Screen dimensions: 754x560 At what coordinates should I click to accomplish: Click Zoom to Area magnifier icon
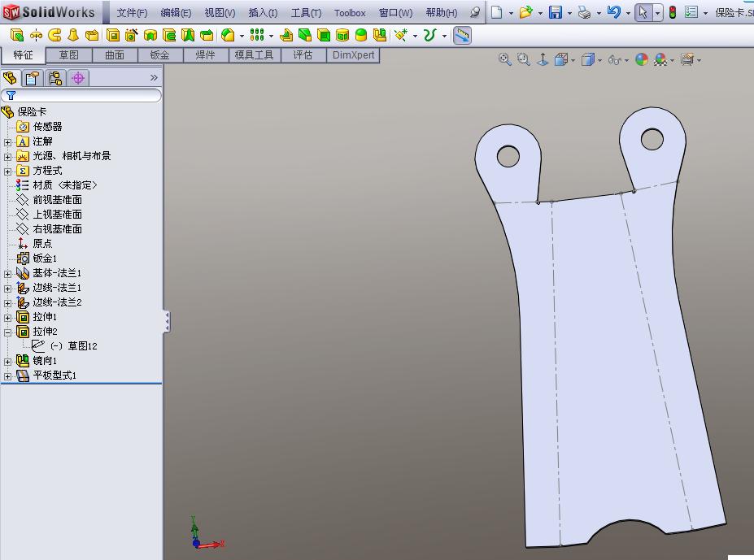523,59
